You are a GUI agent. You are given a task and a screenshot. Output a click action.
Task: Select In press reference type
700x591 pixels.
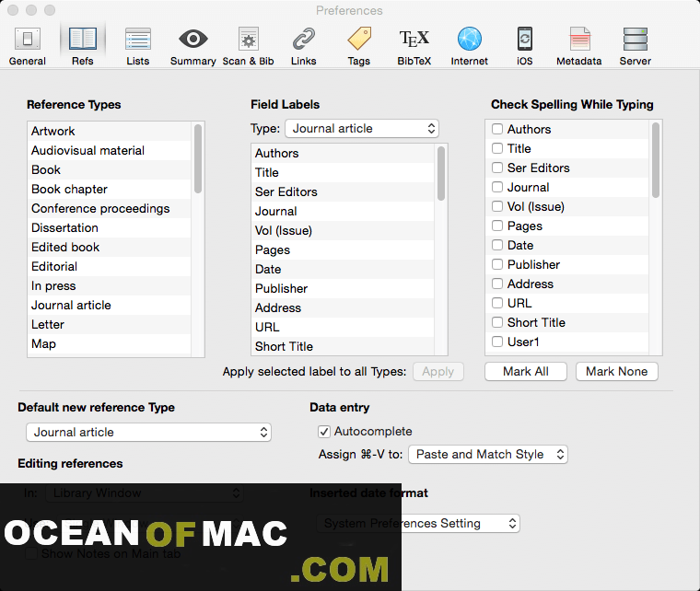[x=110, y=286]
